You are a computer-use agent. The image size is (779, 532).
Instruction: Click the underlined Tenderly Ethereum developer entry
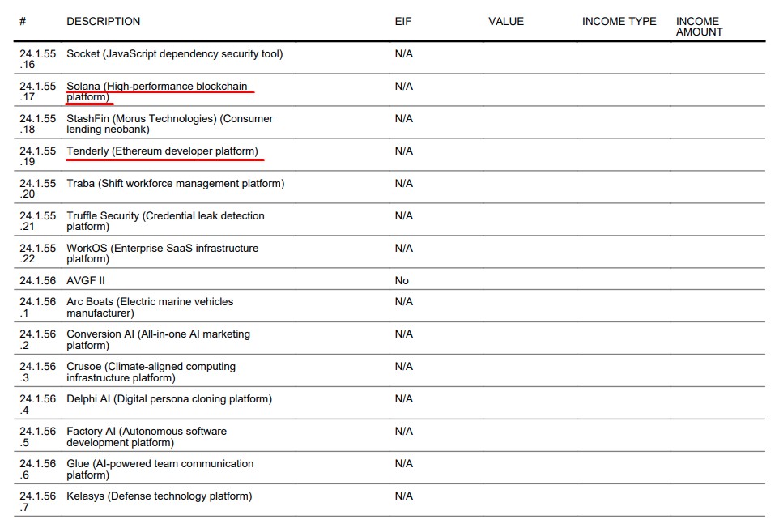point(162,151)
